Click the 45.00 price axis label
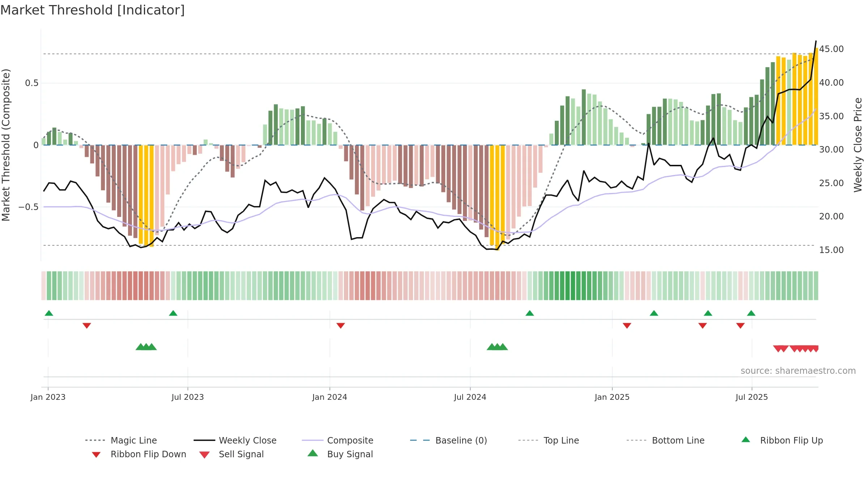The image size is (868, 488). pyautogui.click(x=831, y=49)
